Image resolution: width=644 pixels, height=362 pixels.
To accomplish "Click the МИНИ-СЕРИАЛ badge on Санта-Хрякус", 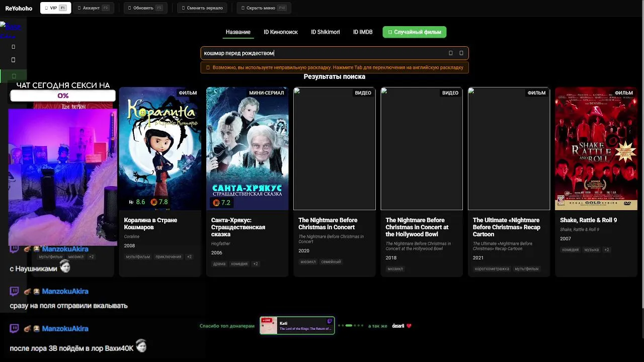I will pyautogui.click(x=267, y=93).
